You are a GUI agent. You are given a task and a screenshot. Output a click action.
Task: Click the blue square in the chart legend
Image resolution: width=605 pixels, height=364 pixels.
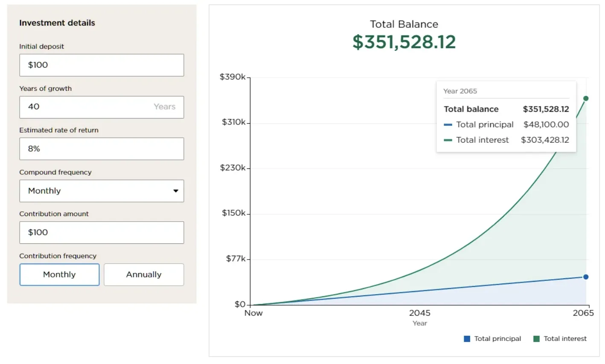[x=466, y=338]
